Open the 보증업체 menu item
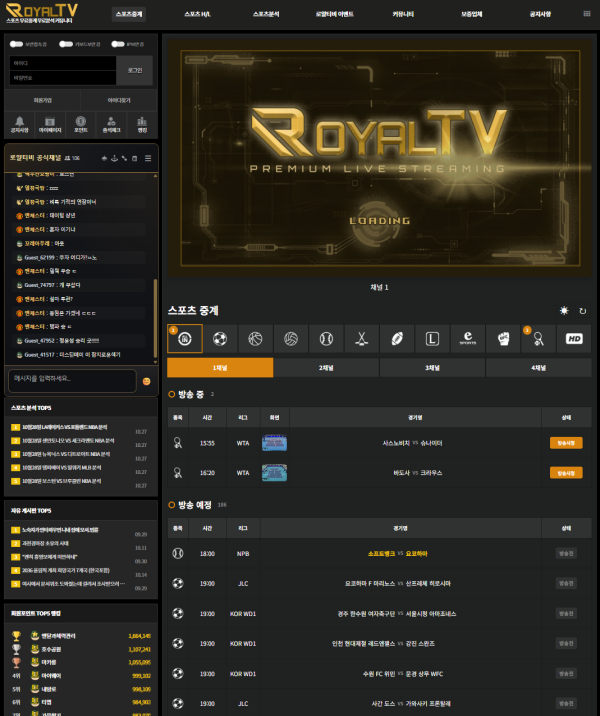The image size is (600, 716). tap(471, 14)
